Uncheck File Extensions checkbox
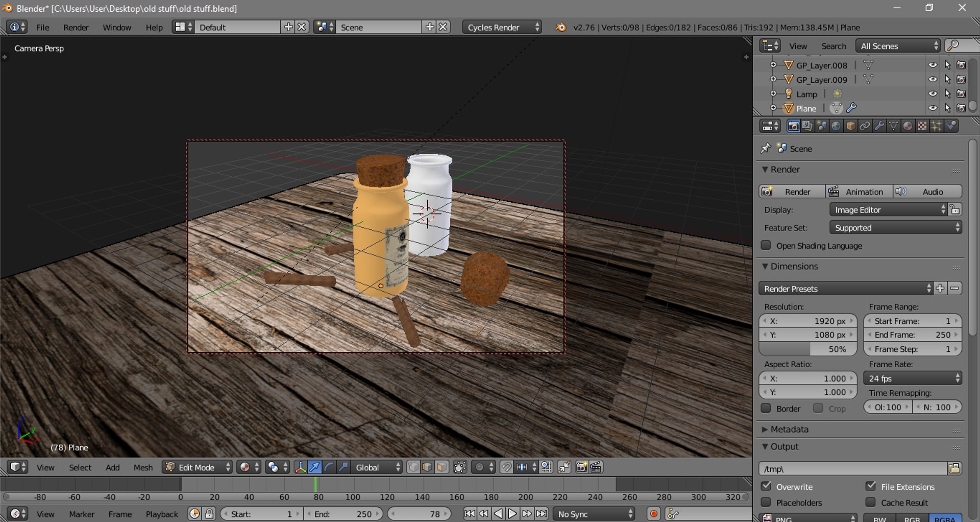Screen dimensions: 980x522 click(x=871, y=486)
